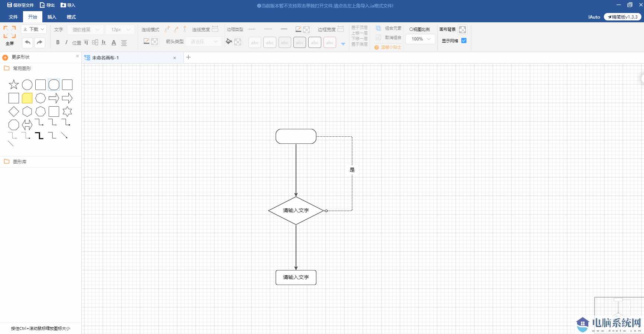Open the 箭头类型 arrow type dropdown
The height and width of the screenshot is (334, 644).
coord(204,42)
